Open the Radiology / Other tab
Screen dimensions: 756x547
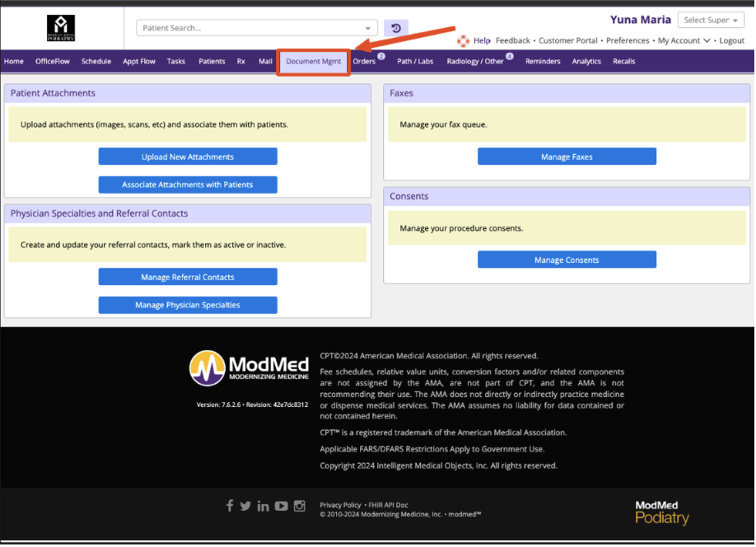[475, 61]
